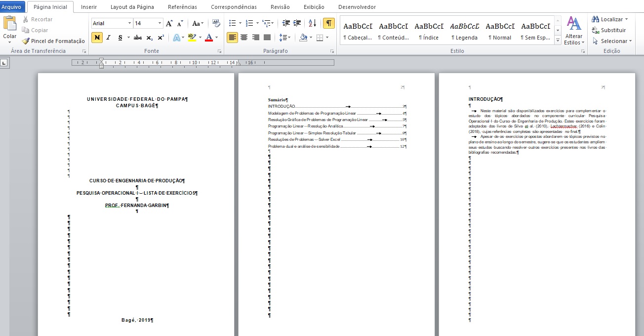The image size is (644, 336).
Task: Switch to Revisão tab
Action: pos(280,7)
